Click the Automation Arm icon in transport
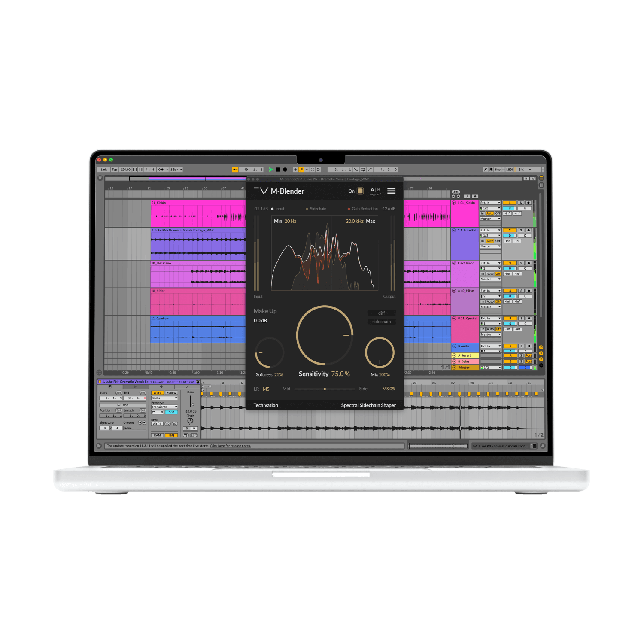The width and height of the screenshot is (644, 644). point(301,170)
